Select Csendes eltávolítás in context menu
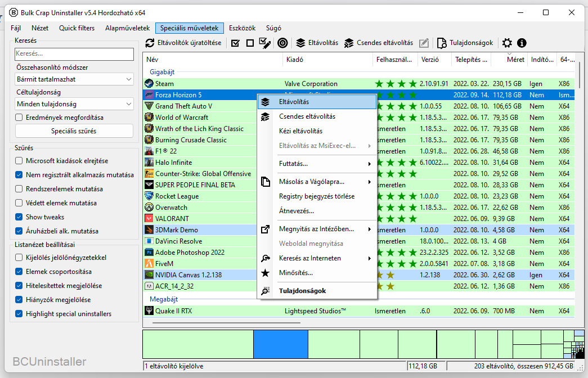This screenshot has height=378, width=588. (x=307, y=116)
